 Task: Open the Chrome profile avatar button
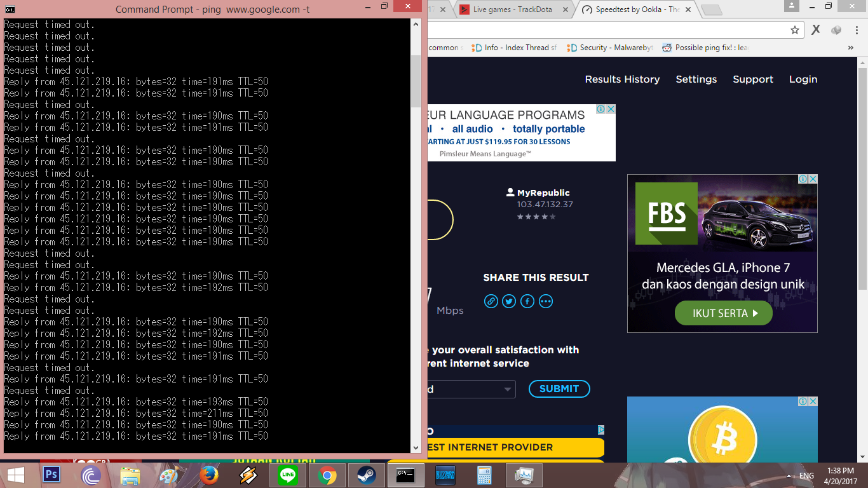click(x=791, y=6)
